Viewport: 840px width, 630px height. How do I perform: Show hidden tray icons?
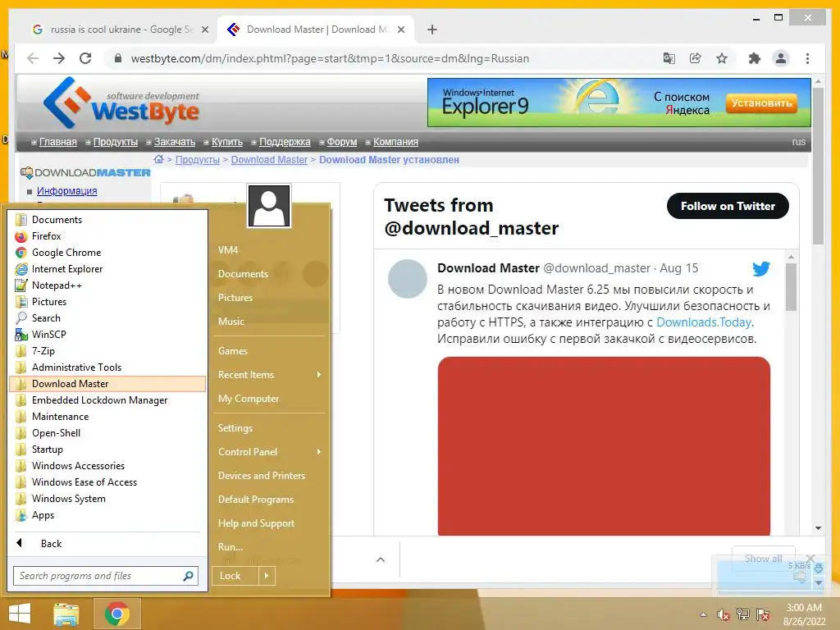click(x=703, y=614)
